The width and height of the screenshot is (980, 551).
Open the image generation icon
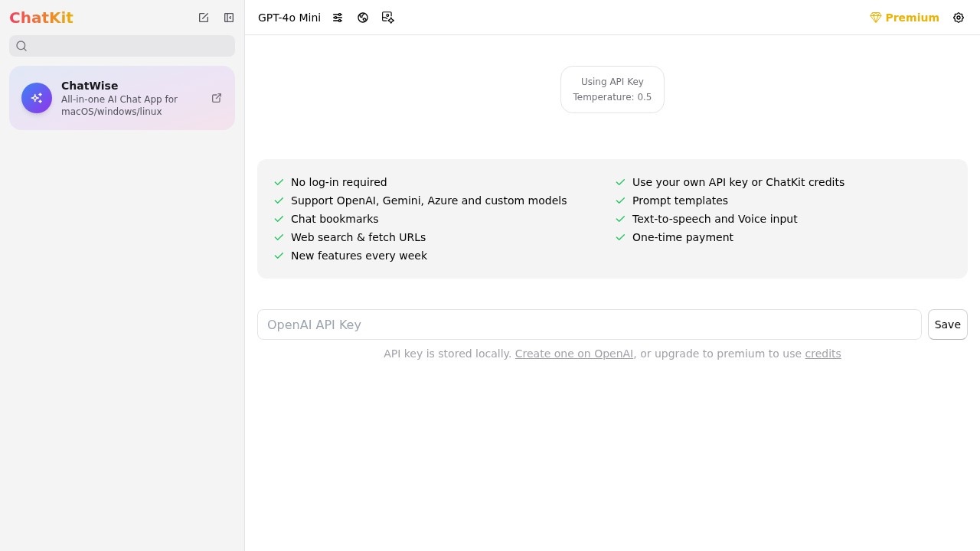coord(388,18)
